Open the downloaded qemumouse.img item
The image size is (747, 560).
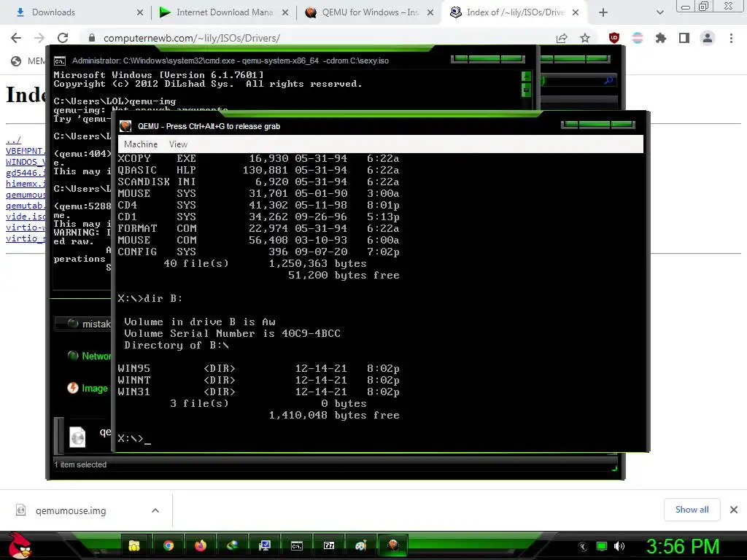point(71,510)
